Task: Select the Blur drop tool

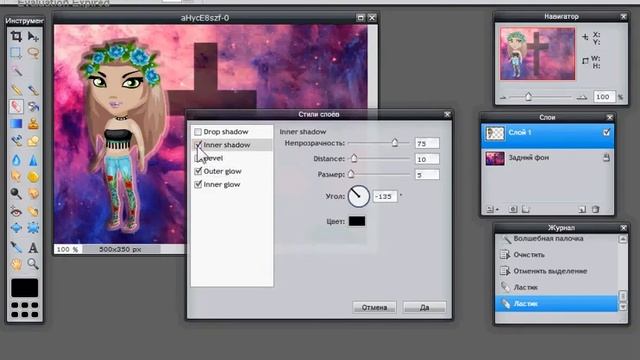Action: click(16, 159)
